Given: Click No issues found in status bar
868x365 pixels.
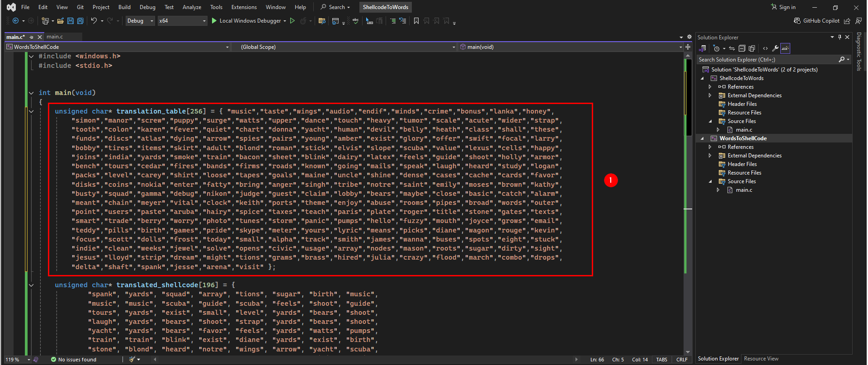Looking at the screenshot, I should coord(74,360).
